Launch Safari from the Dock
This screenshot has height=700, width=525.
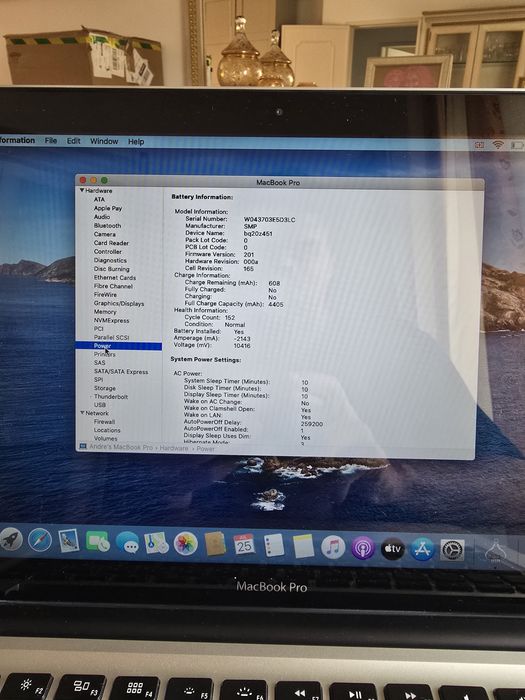(40, 541)
